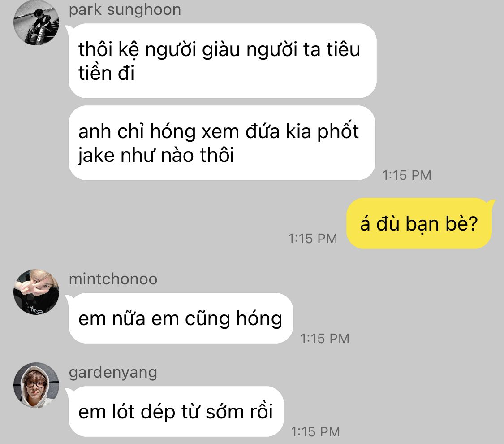This screenshot has width=504, height=444.
Task: Click the mintchonoo username label
Action: click(113, 279)
